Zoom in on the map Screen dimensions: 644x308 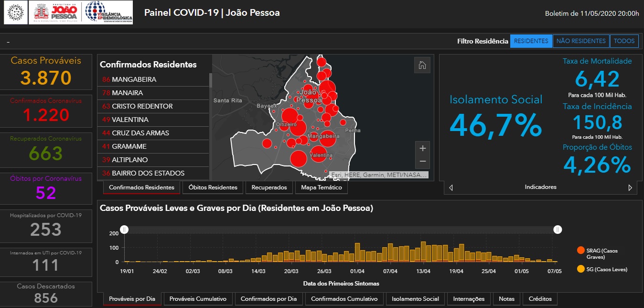pos(422,147)
